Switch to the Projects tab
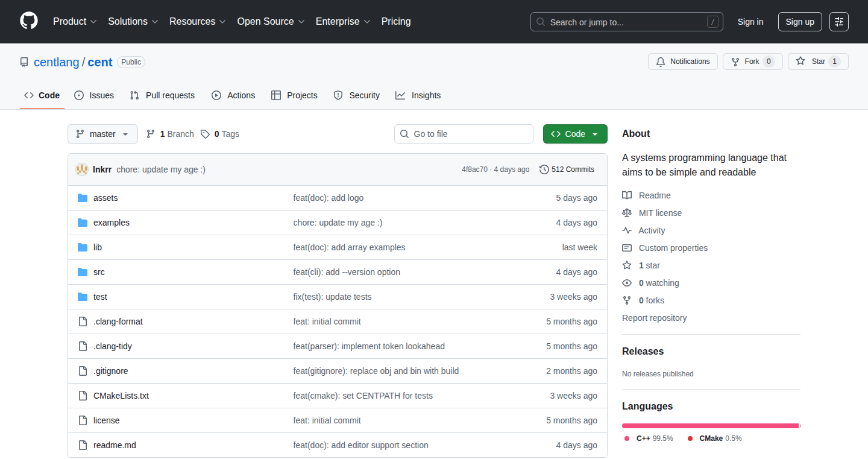This screenshot has height=459, width=868. click(x=294, y=95)
